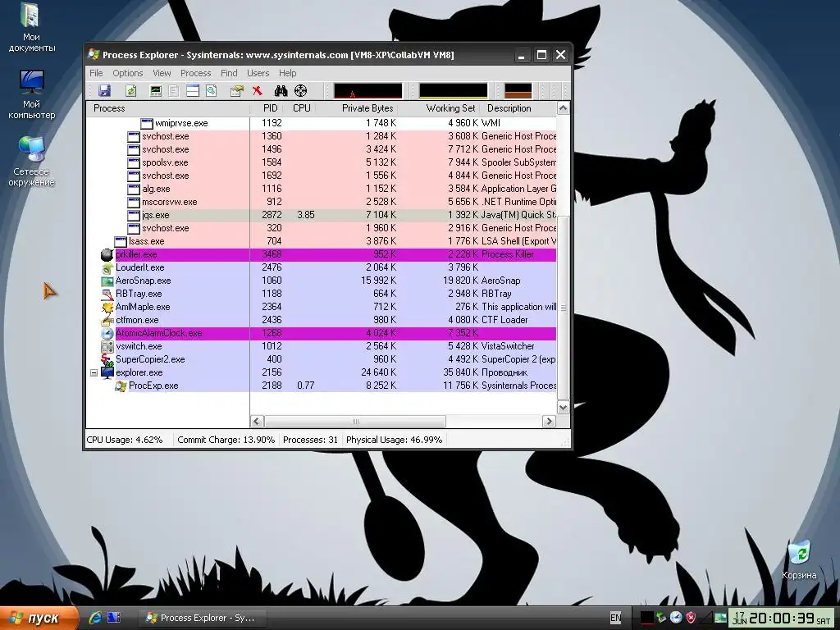The height and width of the screenshot is (630, 840).
Task: Open the Find menu
Action: (x=229, y=73)
